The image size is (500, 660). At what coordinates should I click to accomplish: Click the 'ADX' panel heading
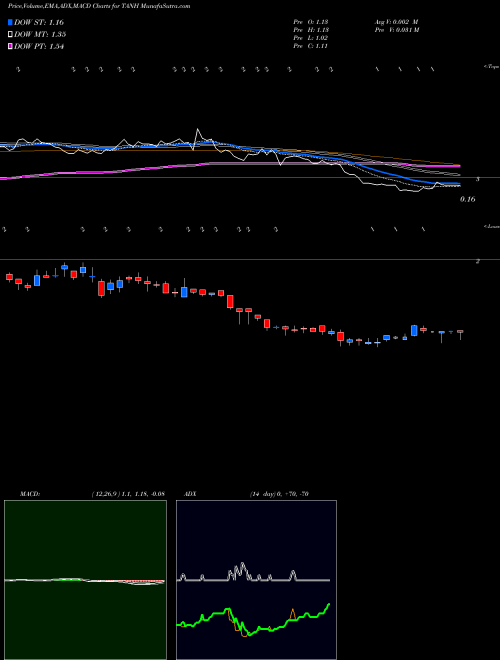point(190,494)
